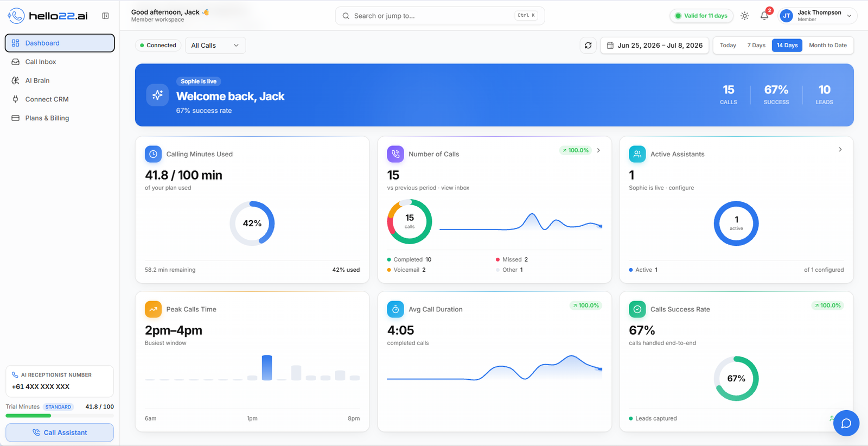Refresh the dashboard data
Screen dimensions: 868x446
(x=588, y=46)
